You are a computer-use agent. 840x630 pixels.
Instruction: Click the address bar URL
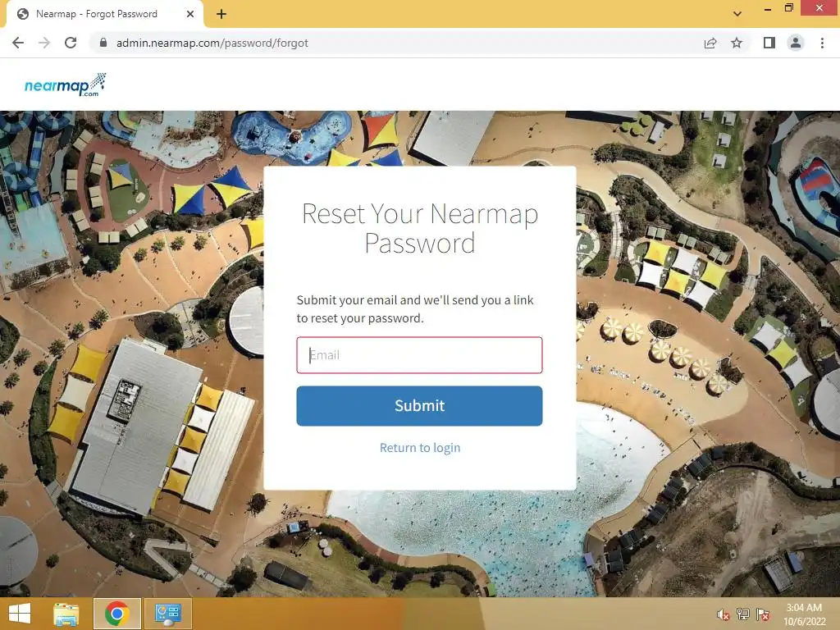(x=212, y=43)
